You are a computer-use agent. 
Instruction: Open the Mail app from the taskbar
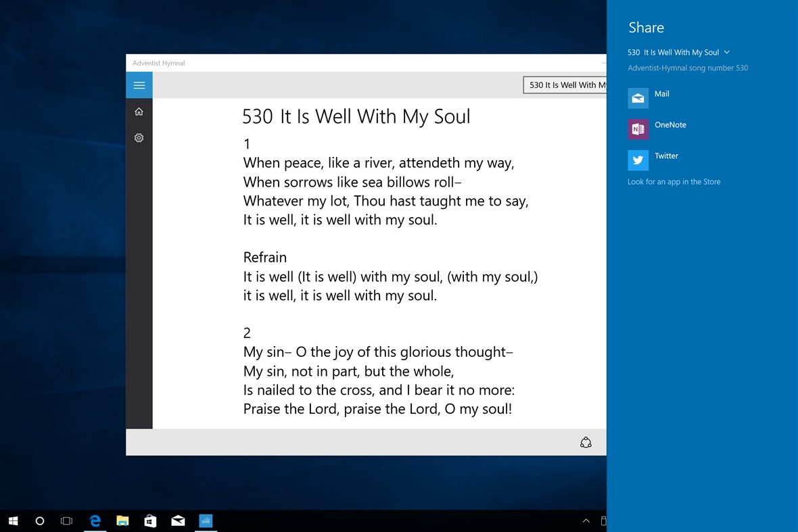[178, 521]
